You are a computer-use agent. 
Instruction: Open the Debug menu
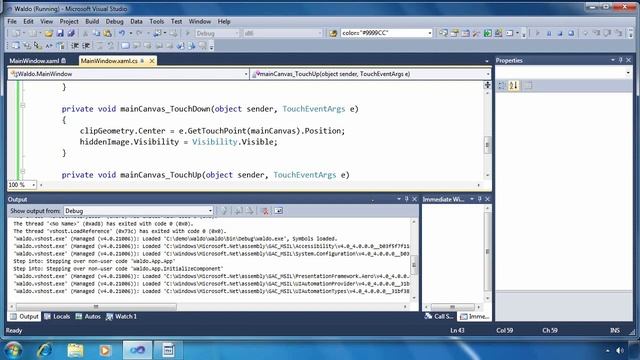point(114,21)
